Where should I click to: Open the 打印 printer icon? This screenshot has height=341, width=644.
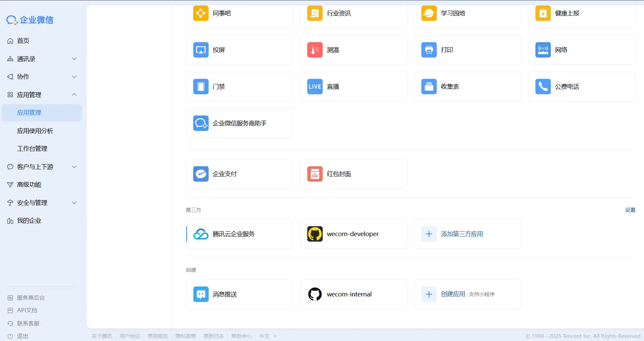tap(429, 50)
